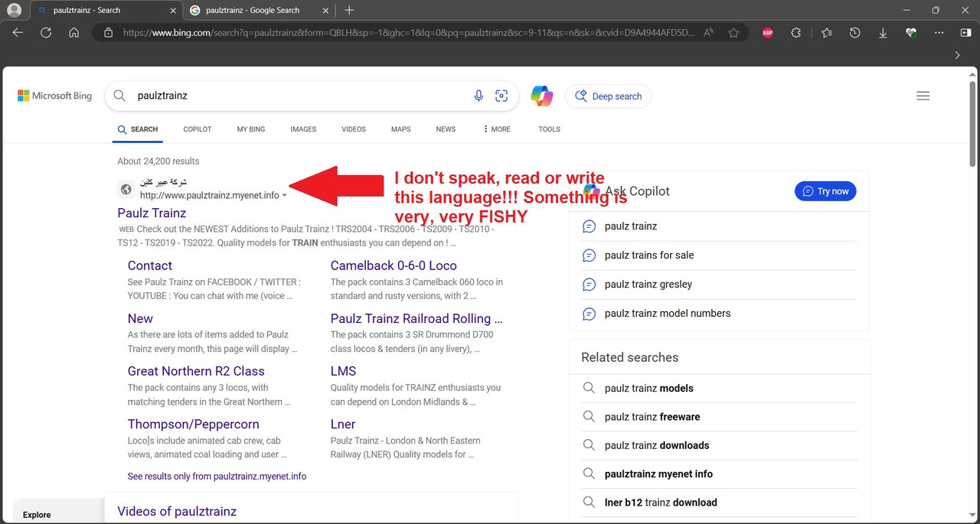The height and width of the screenshot is (524, 980).
Task: Open the Contact sublink
Action: point(150,265)
